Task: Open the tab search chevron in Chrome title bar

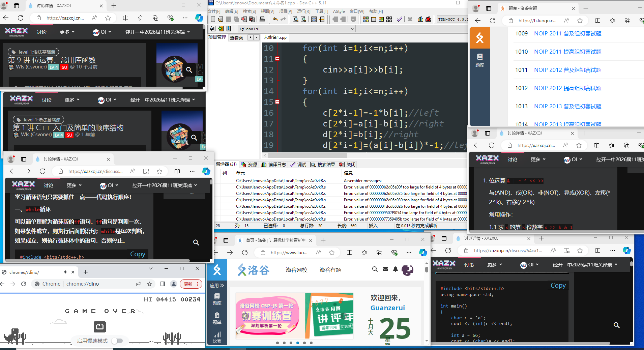Action: pos(151,268)
